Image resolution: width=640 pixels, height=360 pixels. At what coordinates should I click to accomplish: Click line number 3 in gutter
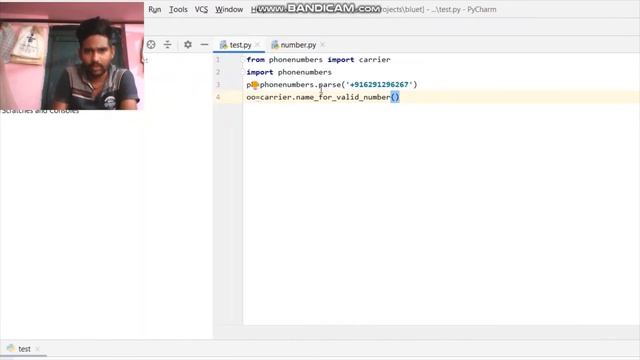click(218, 85)
